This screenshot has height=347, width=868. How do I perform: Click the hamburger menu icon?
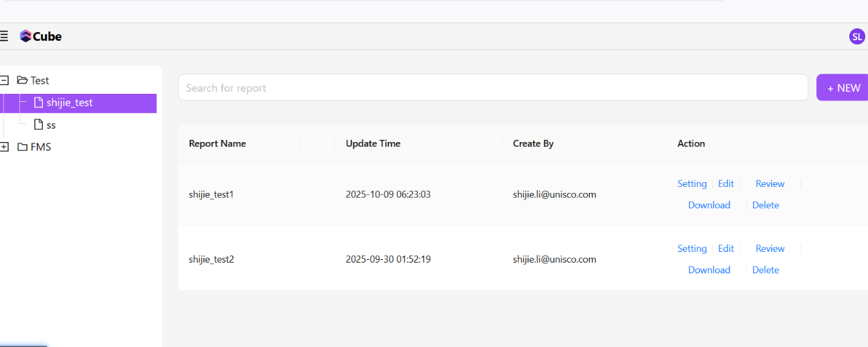pos(4,36)
